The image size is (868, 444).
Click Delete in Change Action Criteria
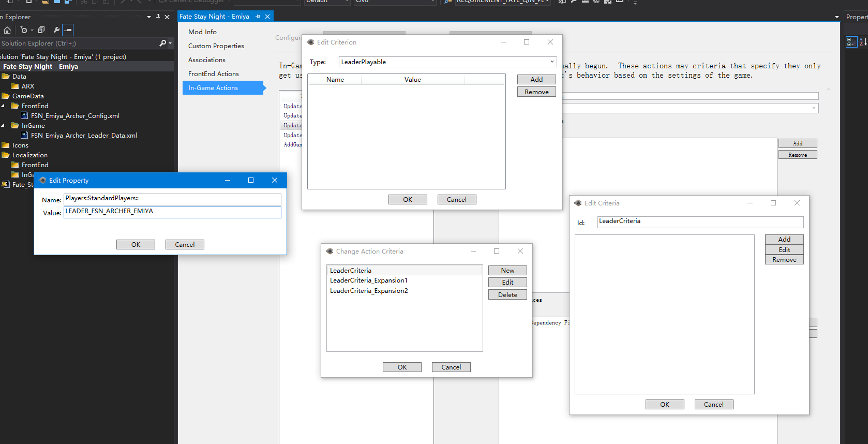[x=507, y=295]
